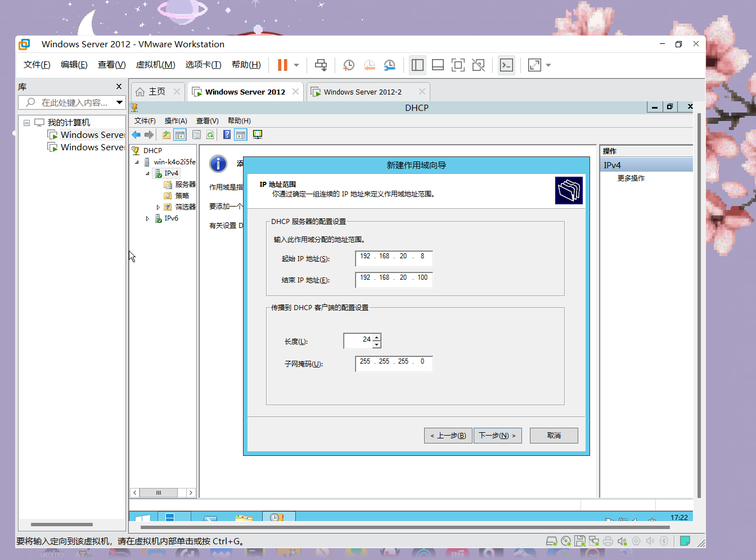
Task: Click the 取消 cancel button
Action: coord(554,436)
